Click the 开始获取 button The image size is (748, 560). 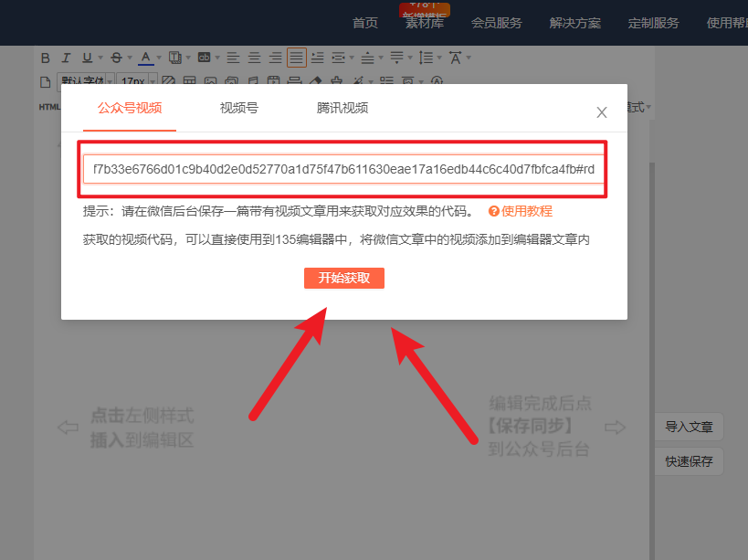pos(344,278)
